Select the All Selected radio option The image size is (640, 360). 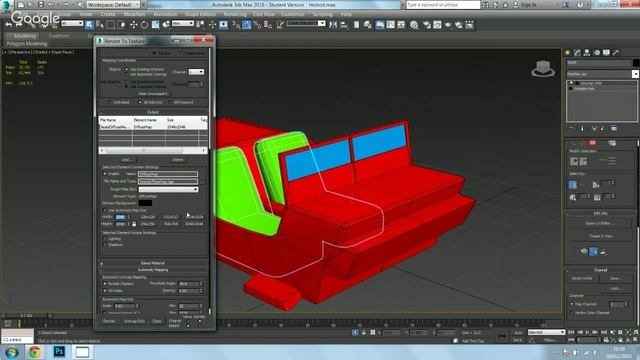point(140,102)
